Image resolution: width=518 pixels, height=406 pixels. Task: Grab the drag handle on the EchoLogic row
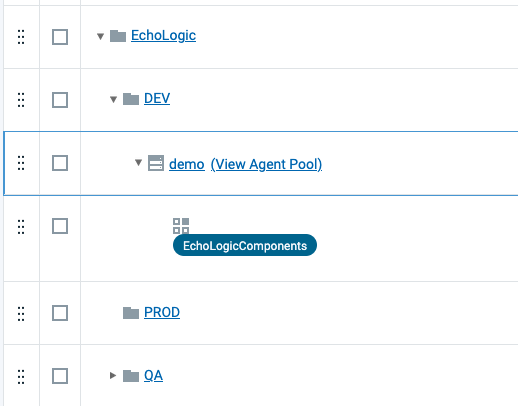[x=21, y=37]
